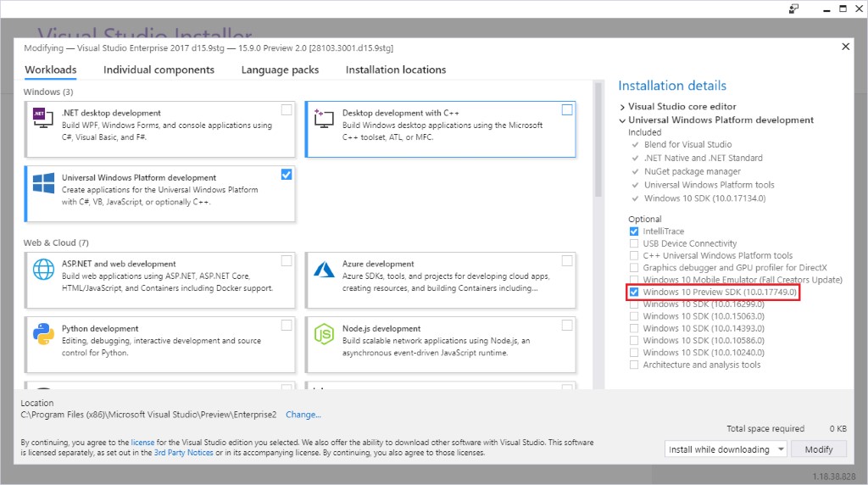Click NuGet package manager included item
Image resolution: width=868 pixels, height=485 pixels.
click(x=692, y=171)
